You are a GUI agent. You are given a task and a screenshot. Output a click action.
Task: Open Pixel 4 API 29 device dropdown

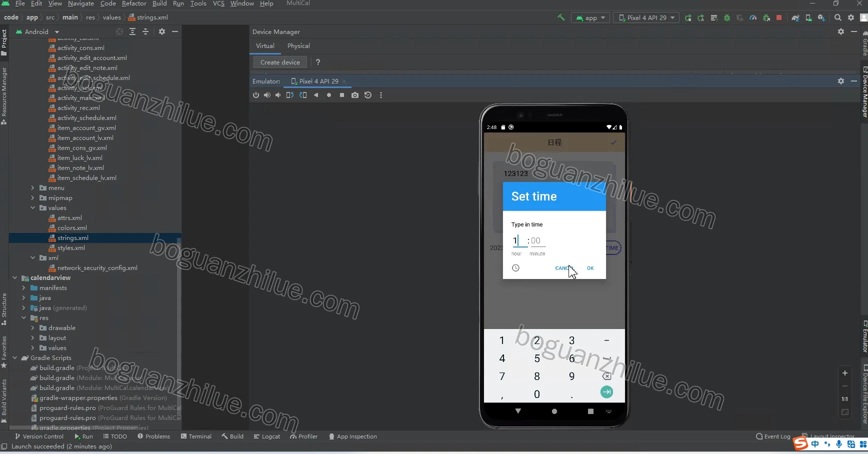click(x=646, y=17)
